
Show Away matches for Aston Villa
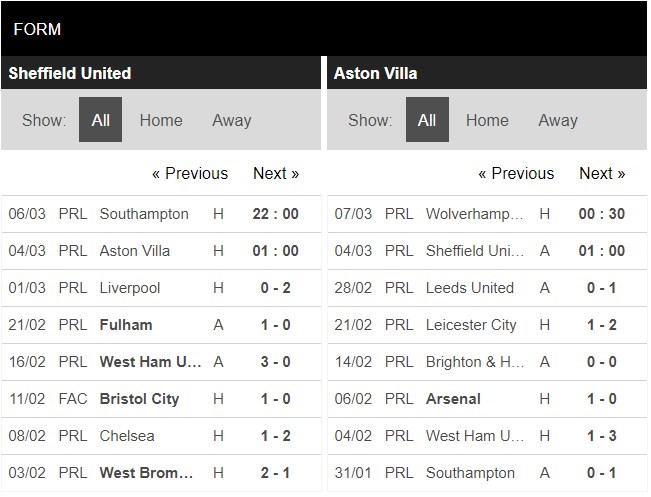tap(558, 120)
